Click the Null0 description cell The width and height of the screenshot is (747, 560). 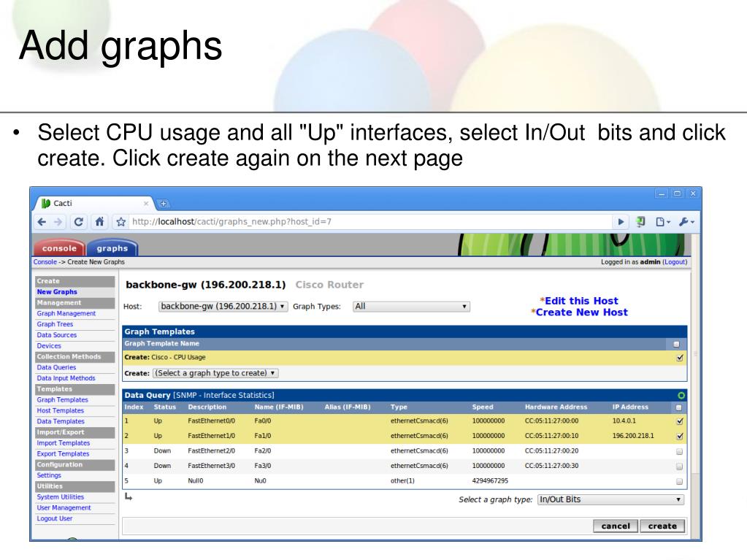(195, 481)
